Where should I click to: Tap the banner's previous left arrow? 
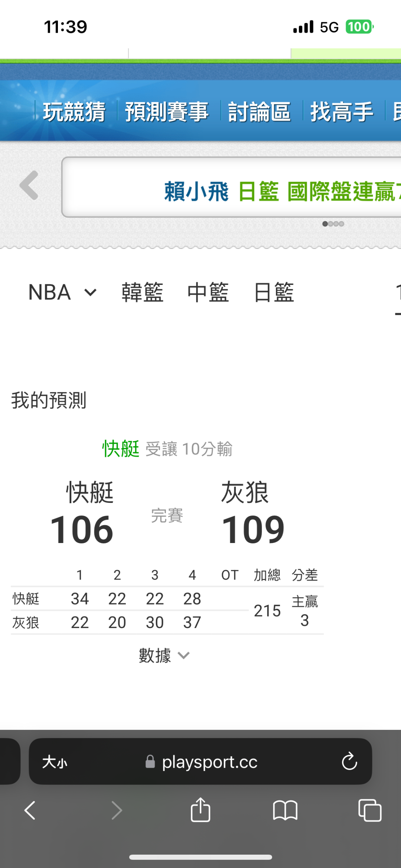(29, 185)
